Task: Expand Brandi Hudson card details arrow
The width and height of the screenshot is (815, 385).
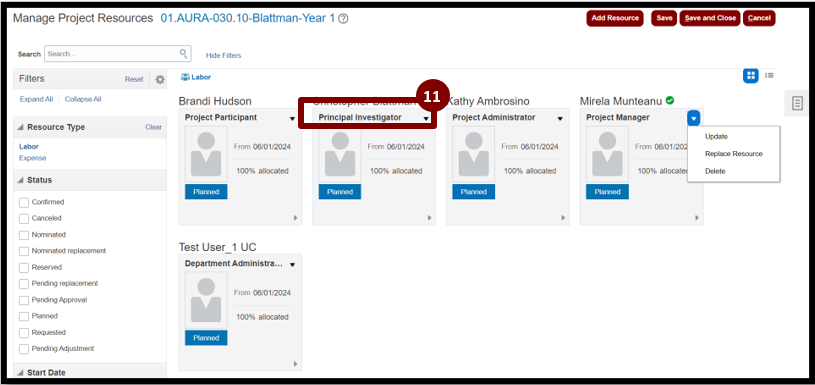Action: 295,218
